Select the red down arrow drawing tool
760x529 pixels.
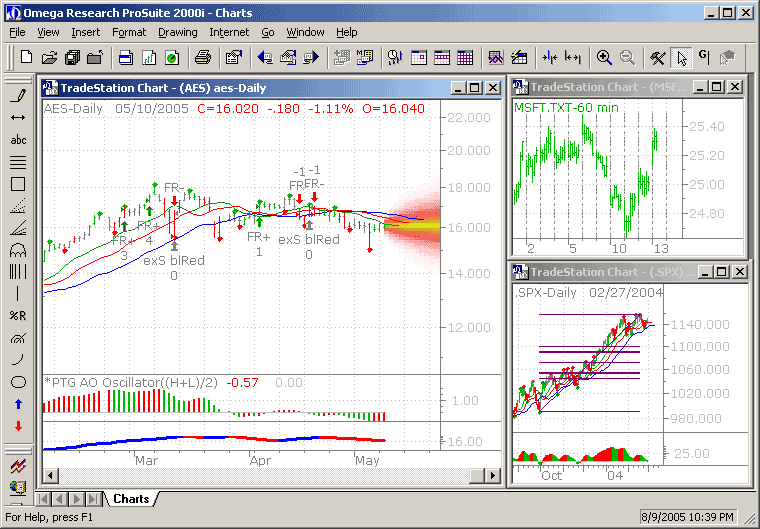pos(18,426)
